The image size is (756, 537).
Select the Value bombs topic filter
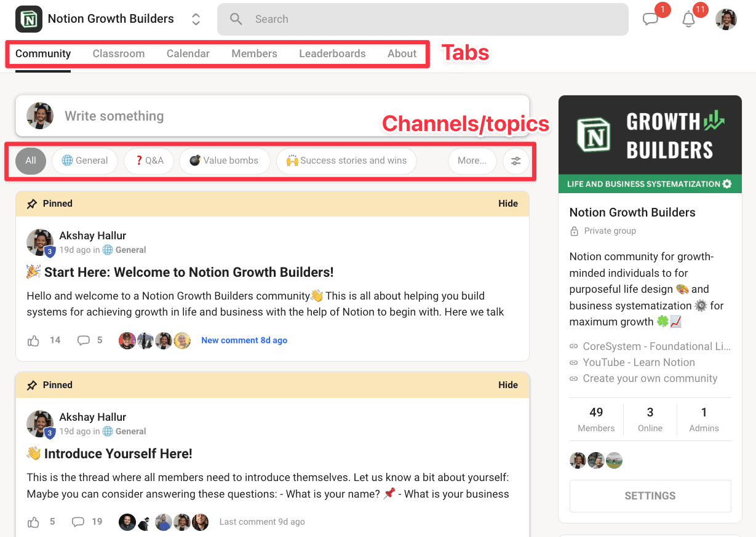(x=224, y=161)
